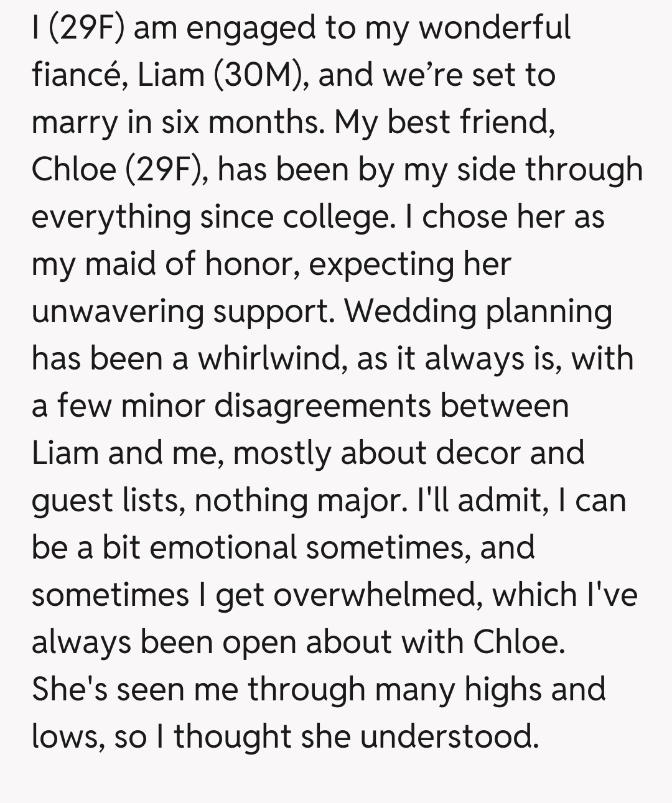Click the words "best friend"
The image size is (672, 803).
point(470,123)
